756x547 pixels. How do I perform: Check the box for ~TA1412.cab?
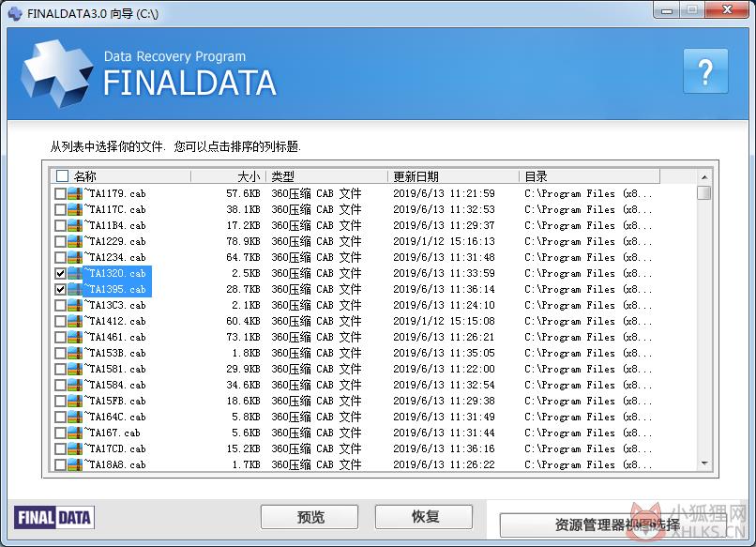60,321
